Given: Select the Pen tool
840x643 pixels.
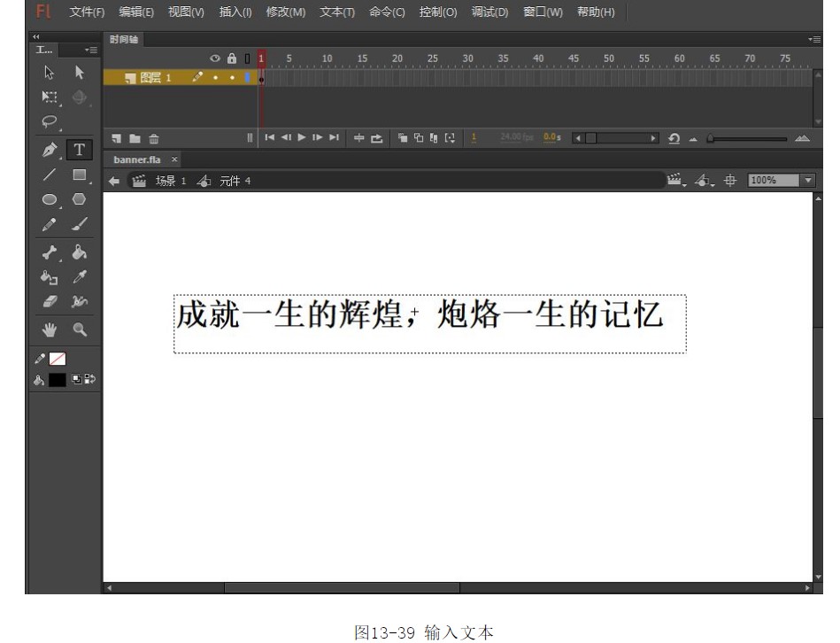Looking at the screenshot, I should pyautogui.click(x=50, y=150).
